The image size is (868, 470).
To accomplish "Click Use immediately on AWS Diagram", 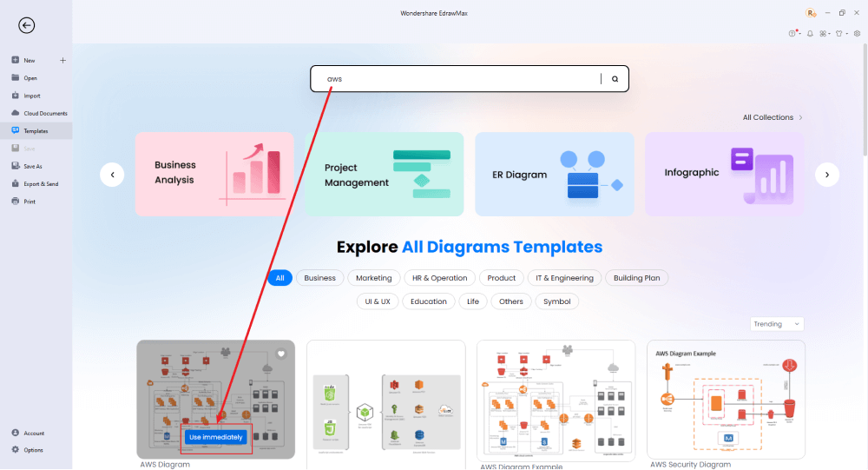I will (216, 437).
